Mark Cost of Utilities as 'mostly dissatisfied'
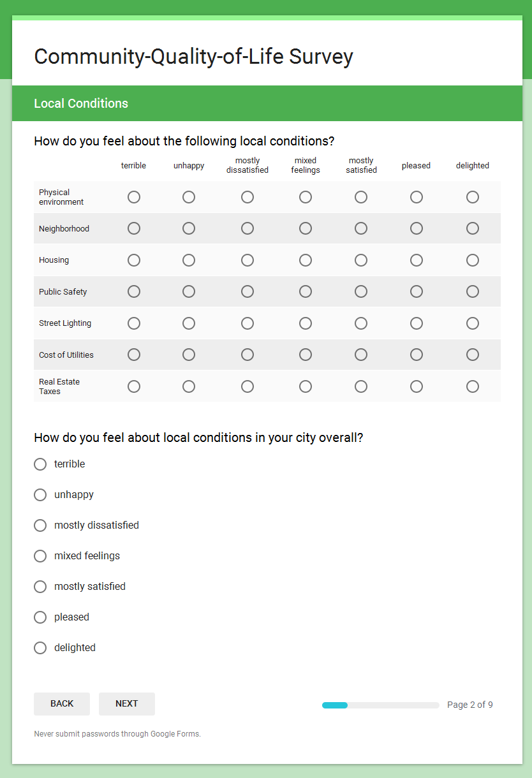Viewport: 532px width, 778px height. click(x=248, y=355)
